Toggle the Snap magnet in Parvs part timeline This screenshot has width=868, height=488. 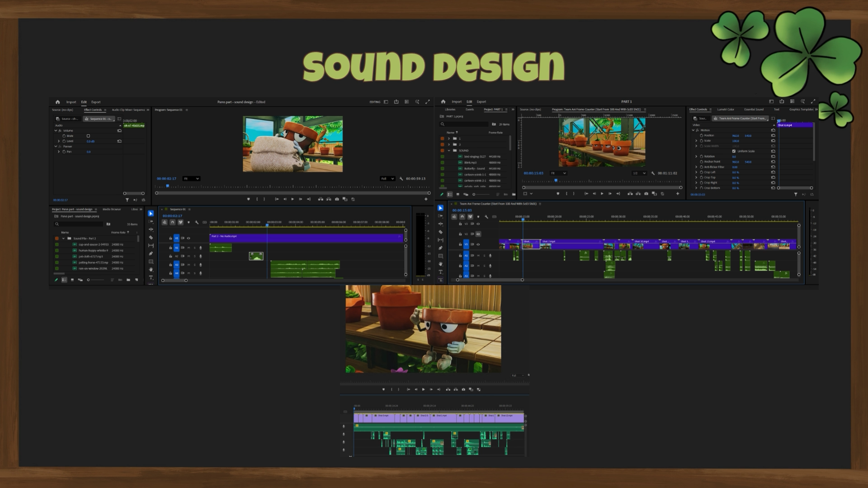173,222
